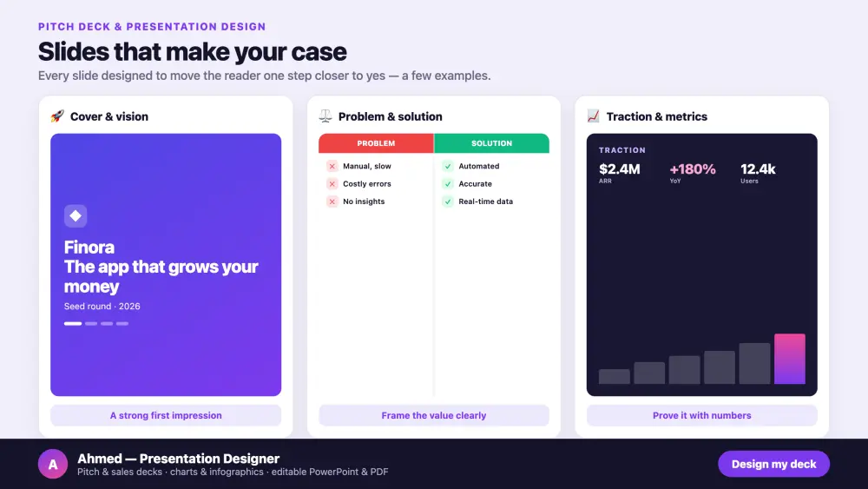
Task: Click the red X beside Costly errors
Action: [x=332, y=184]
